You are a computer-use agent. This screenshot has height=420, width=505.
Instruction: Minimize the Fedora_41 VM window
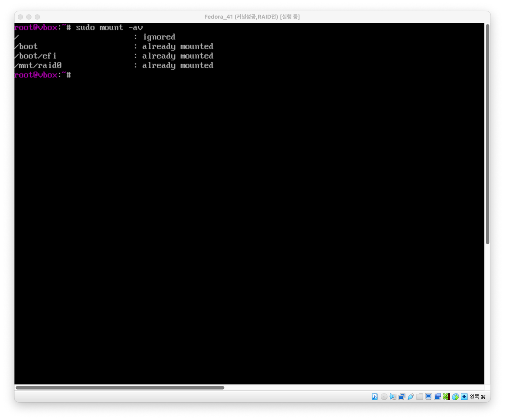(x=29, y=17)
